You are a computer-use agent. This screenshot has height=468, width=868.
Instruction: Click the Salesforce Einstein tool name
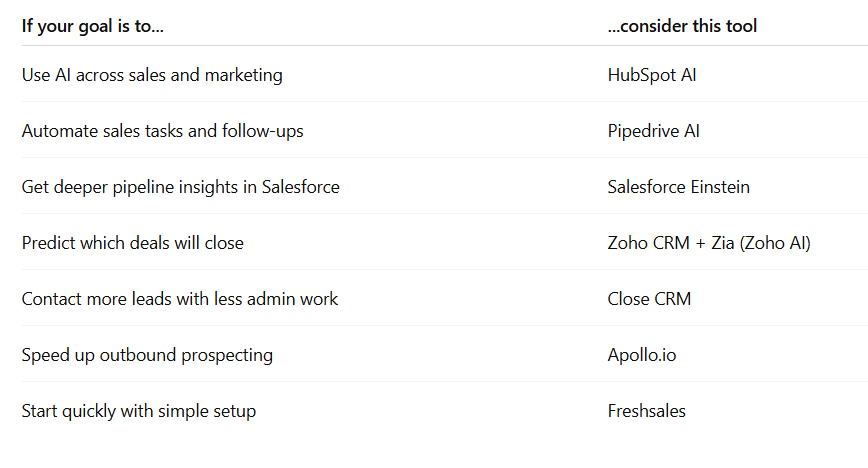(x=678, y=187)
